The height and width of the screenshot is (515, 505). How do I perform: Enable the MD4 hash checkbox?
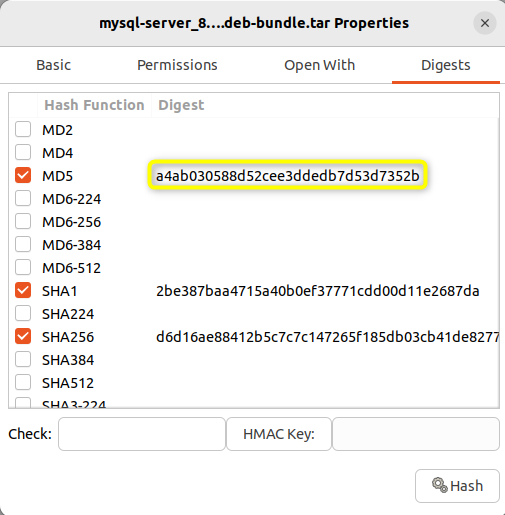[23, 152]
